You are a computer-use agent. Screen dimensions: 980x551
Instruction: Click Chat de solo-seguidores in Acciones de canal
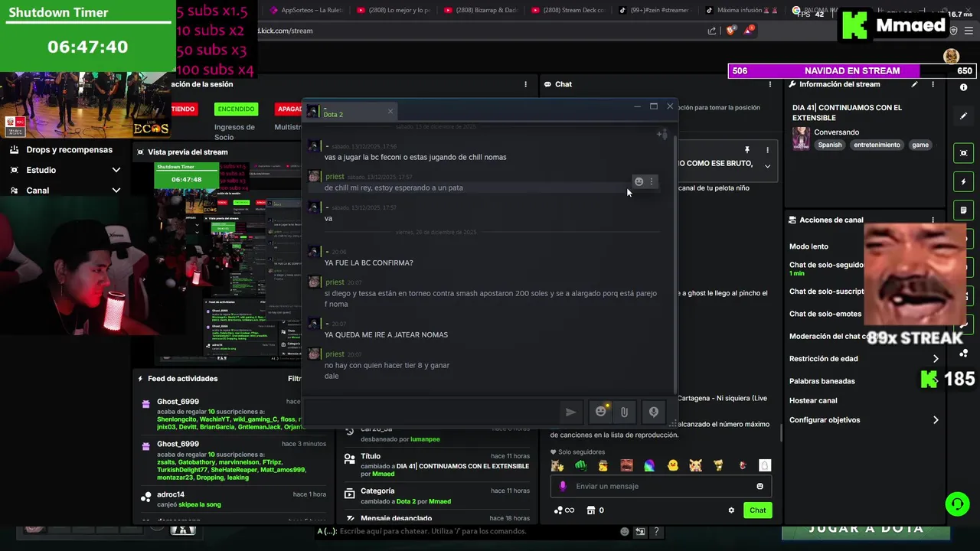pyautogui.click(x=826, y=265)
